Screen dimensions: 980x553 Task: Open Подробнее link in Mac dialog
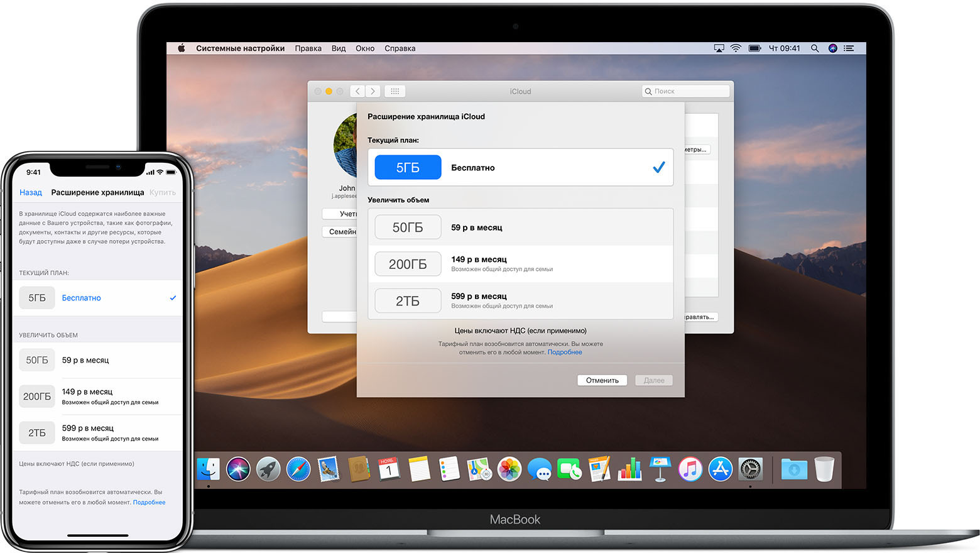point(565,352)
